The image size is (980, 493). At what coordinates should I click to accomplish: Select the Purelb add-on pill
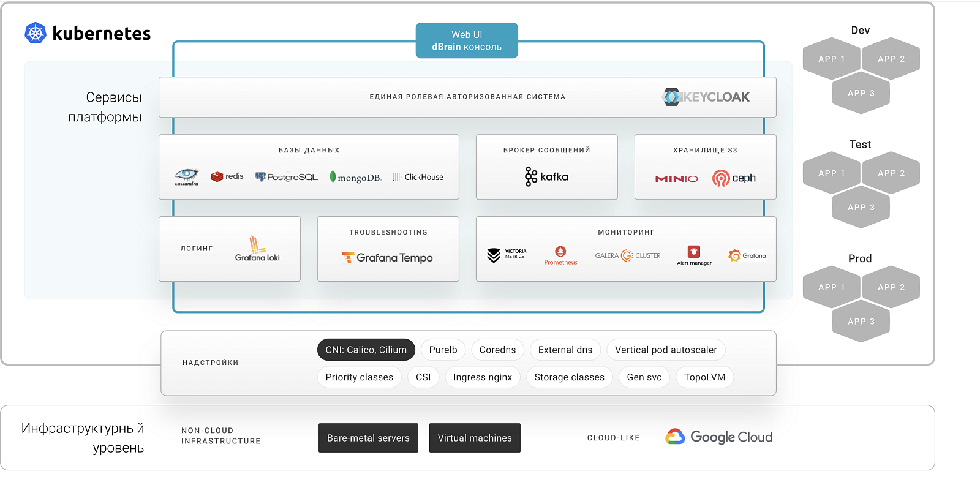[x=443, y=350]
